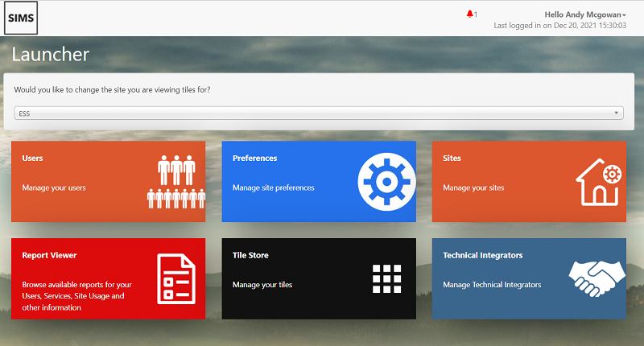Click the handshake icon on Technical Integrators tile
The width and height of the screenshot is (644, 346).
click(597, 278)
